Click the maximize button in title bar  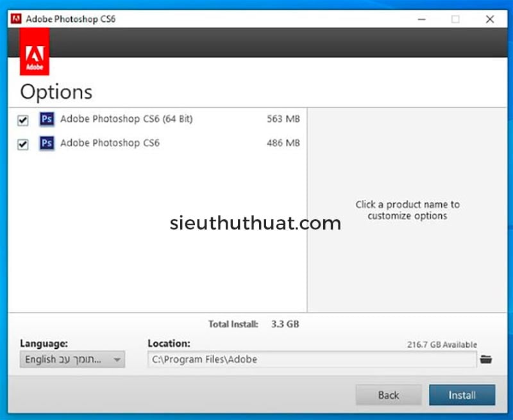[x=455, y=19]
